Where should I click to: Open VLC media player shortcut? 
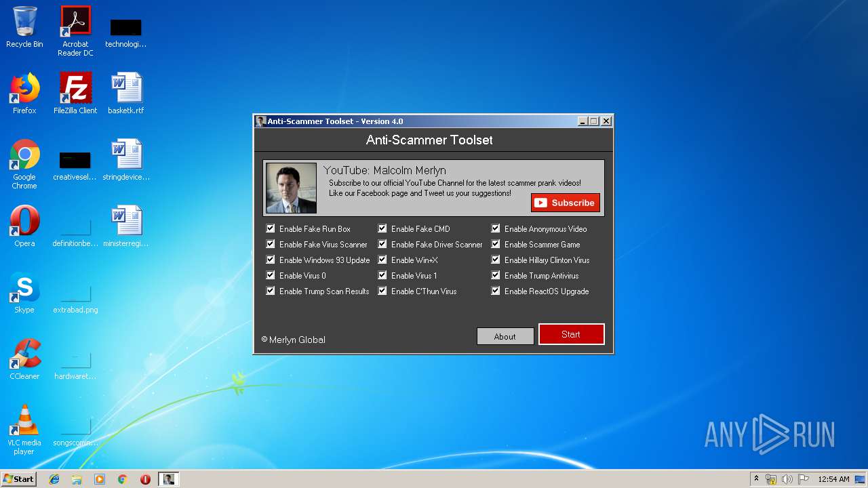[24, 430]
